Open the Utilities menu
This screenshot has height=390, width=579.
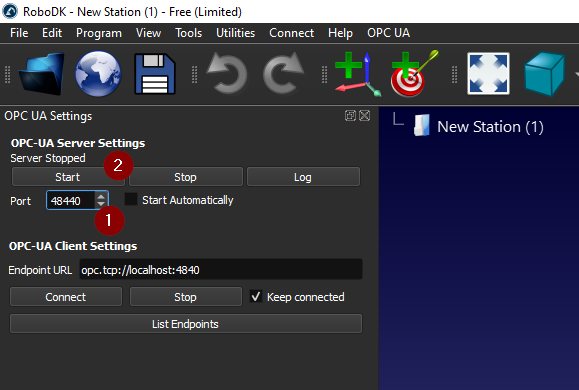point(235,33)
